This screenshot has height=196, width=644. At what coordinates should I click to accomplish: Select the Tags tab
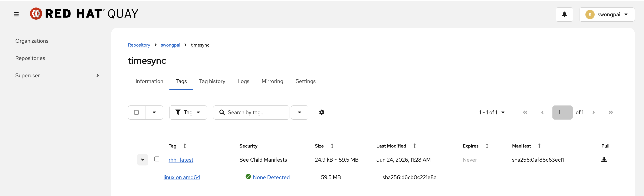coord(181,81)
